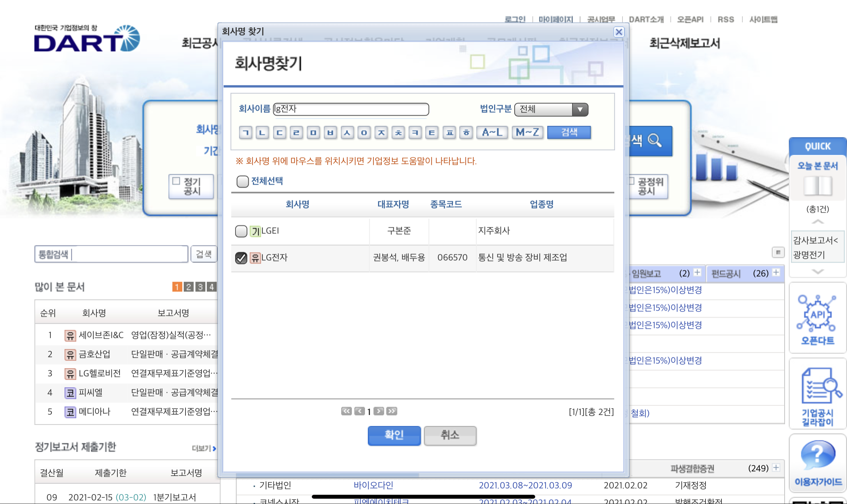Go to last page of results
Image resolution: width=847 pixels, height=504 pixels.
pyautogui.click(x=392, y=411)
